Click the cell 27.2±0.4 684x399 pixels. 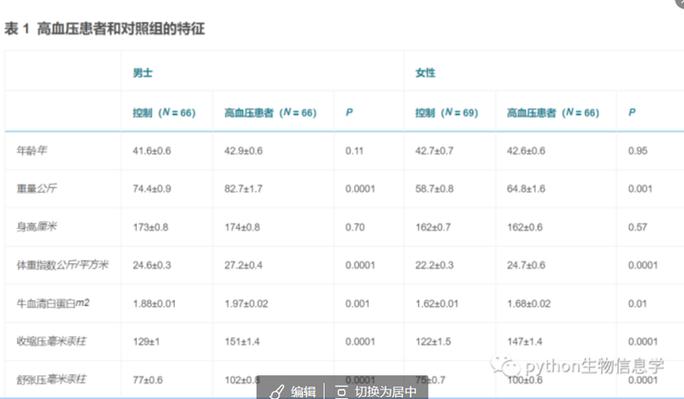pyautogui.click(x=243, y=265)
